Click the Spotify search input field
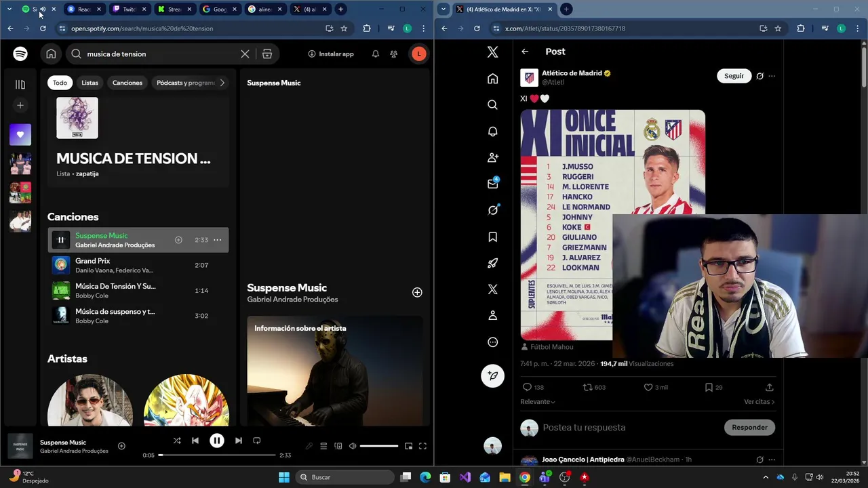The image size is (868, 488). click(x=159, y=54)
